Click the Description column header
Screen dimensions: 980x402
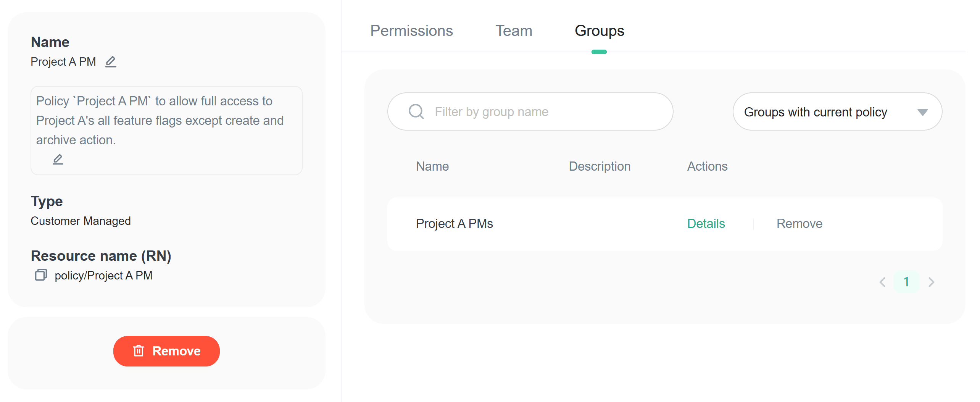[x=599, y=166]
